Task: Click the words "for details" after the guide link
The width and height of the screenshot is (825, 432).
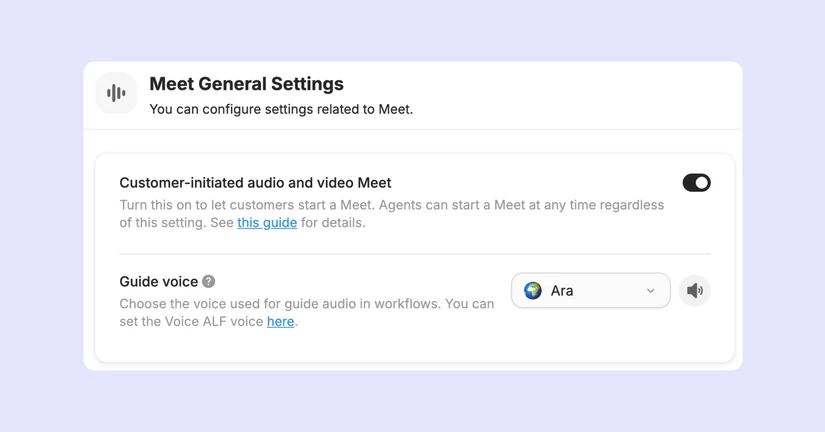Action: [331, 223]
